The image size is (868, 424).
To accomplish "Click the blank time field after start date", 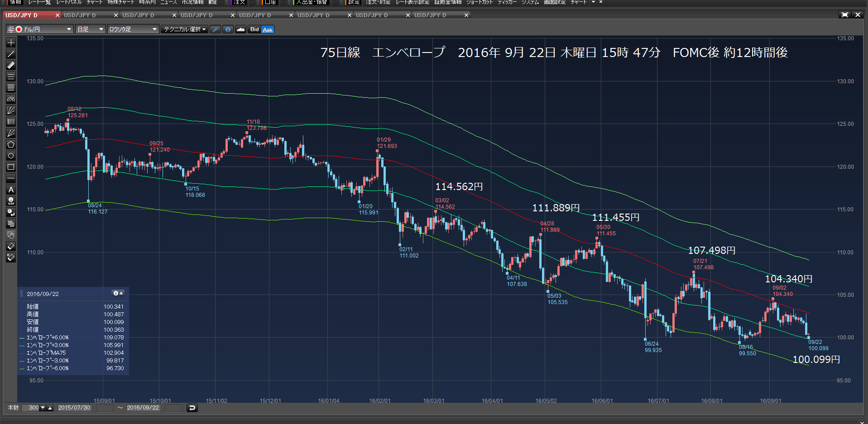I will pos(105,408).
